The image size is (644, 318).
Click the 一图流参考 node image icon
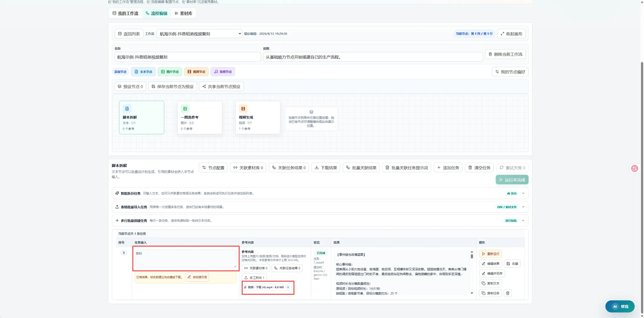185,109
